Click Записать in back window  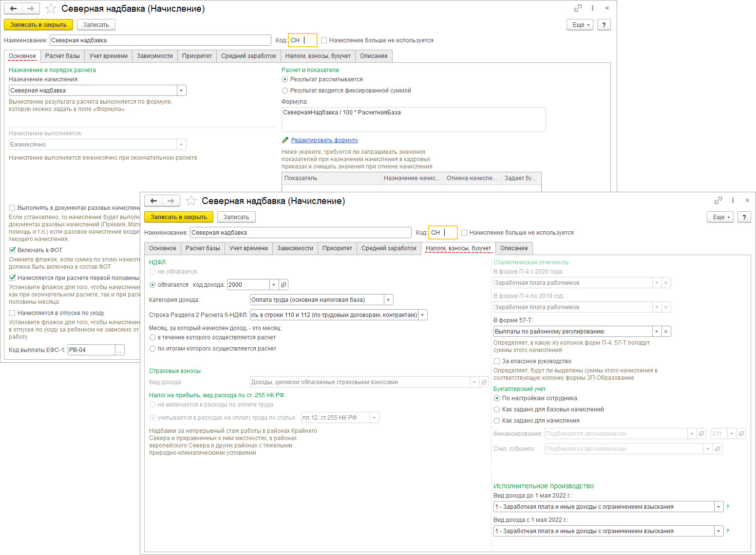coord(96,25)
